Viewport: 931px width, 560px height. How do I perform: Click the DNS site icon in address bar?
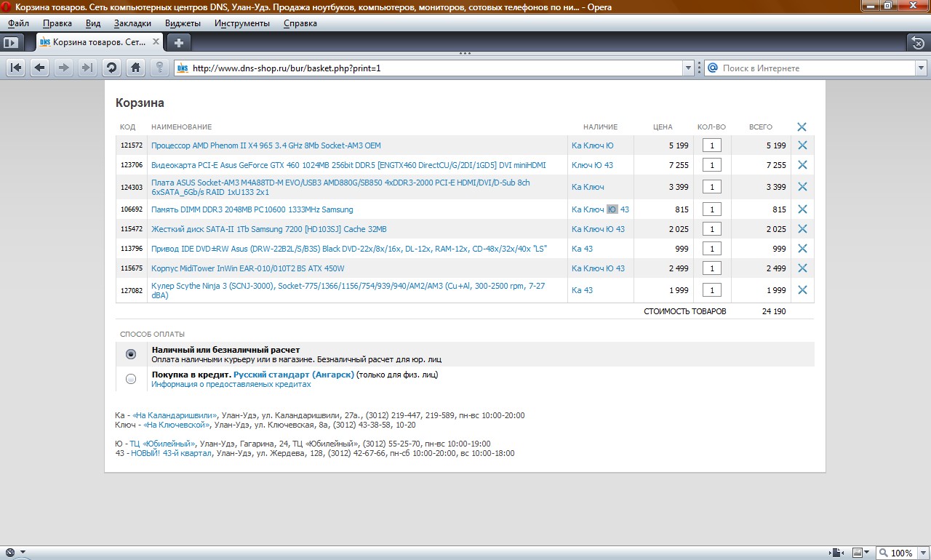pos(183,68)
